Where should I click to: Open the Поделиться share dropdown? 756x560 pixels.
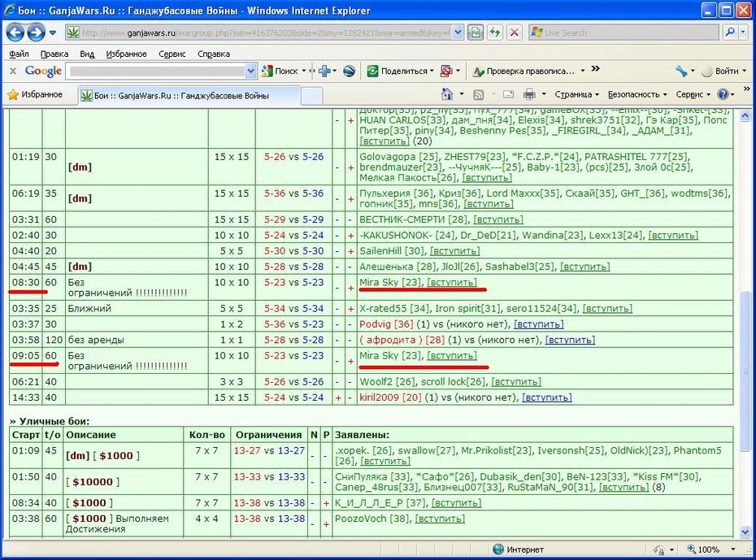point(400,72)
